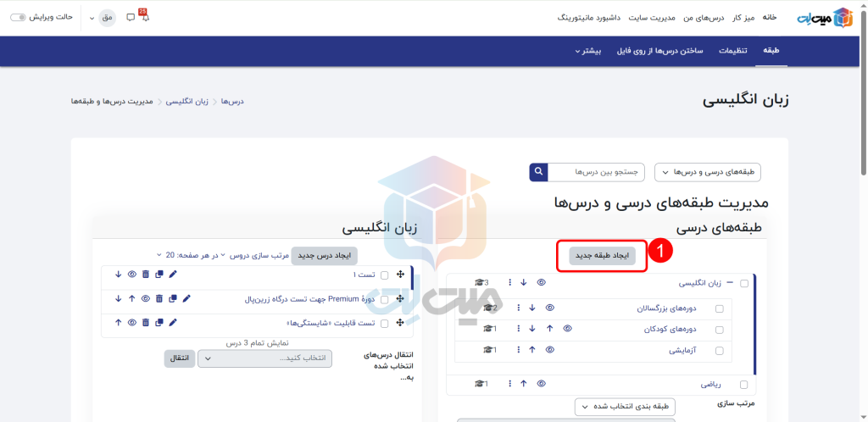Edit the 'تست 1' course with pencil icon

click(173, 275)
